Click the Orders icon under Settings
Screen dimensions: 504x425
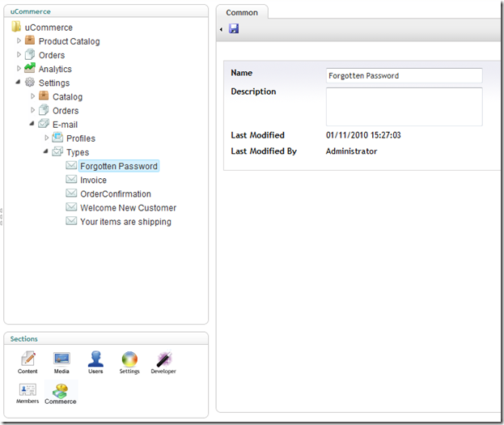(x=44, y=110)
